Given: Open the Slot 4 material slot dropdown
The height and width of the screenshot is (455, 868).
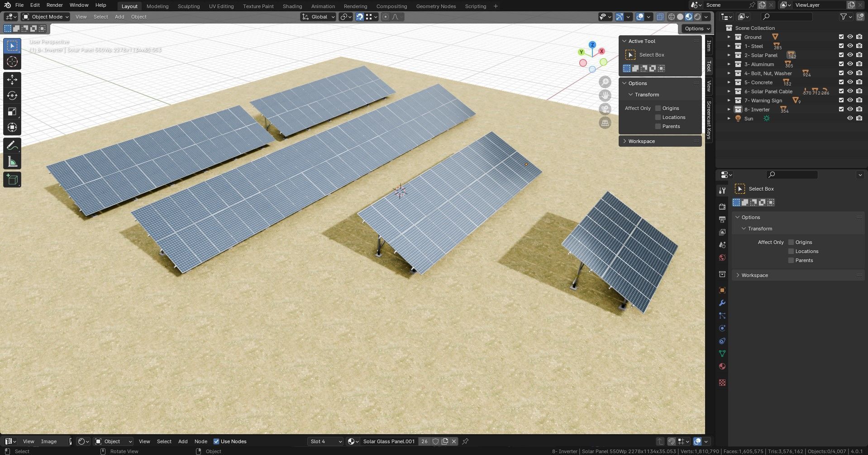Looking at the screenshot, I should (326, 441).
